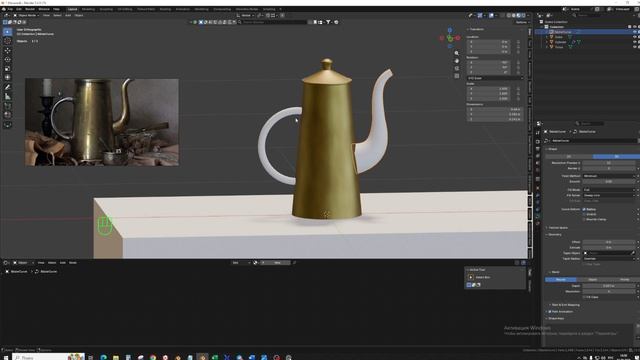The image size is (640, 360).
Task: Select the Annotate tool
Action: pos(7,87)
